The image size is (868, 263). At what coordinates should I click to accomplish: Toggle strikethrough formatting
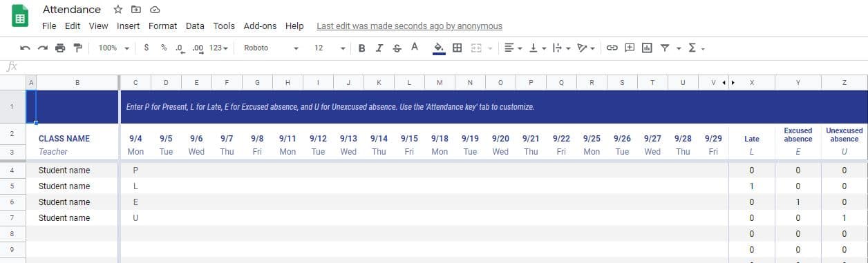397,48
